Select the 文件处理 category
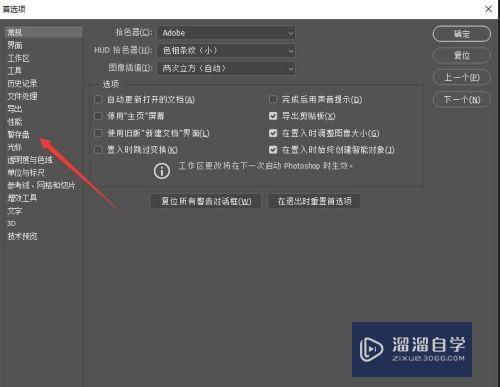 pyautogui.click(x=22, y=96)
